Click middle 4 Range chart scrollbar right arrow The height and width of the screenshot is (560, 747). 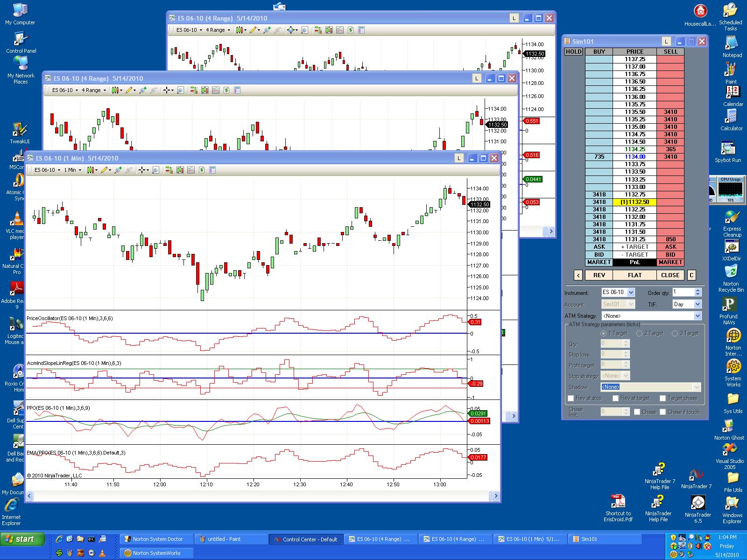coord(513,416)
